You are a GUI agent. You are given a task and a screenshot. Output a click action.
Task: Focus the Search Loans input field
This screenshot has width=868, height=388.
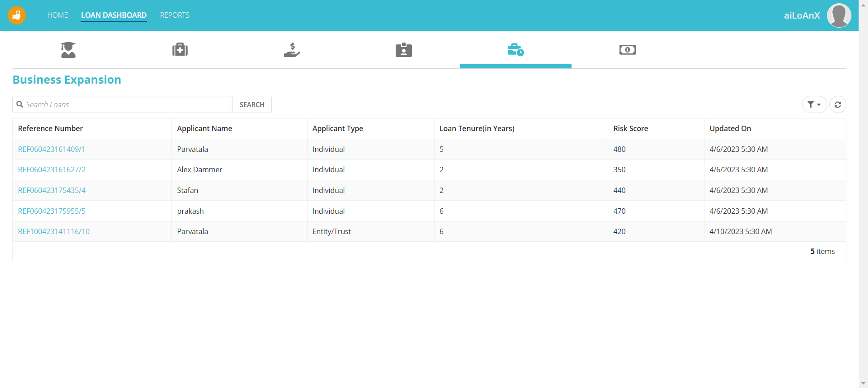pos(122,105)
